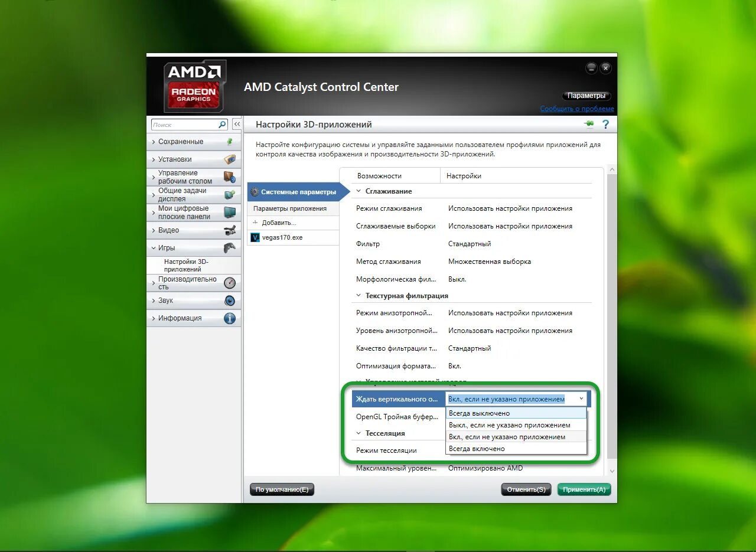Click the green pin icon in the page header
Image resolution: width=756 pixels, height=552 pixels.
pyautogui.click(x=589, y=124)
